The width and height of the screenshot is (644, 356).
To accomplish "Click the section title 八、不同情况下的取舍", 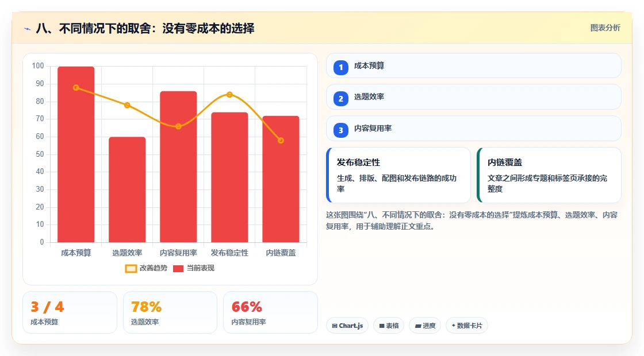I will tap(145, 28).
